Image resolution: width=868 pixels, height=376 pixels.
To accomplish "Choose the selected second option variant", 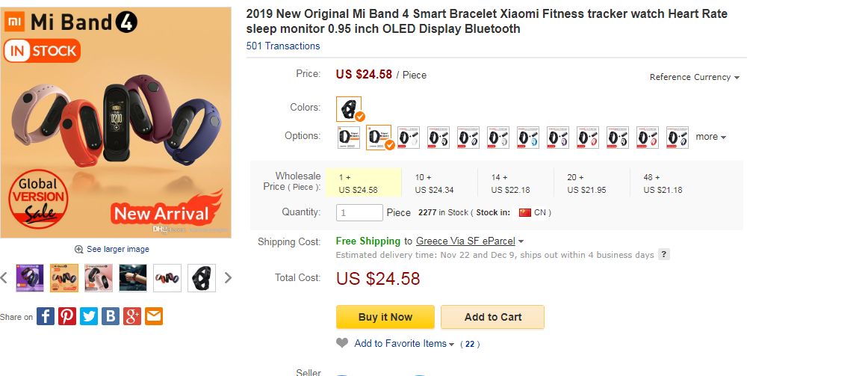I will [x=379, y=138].
